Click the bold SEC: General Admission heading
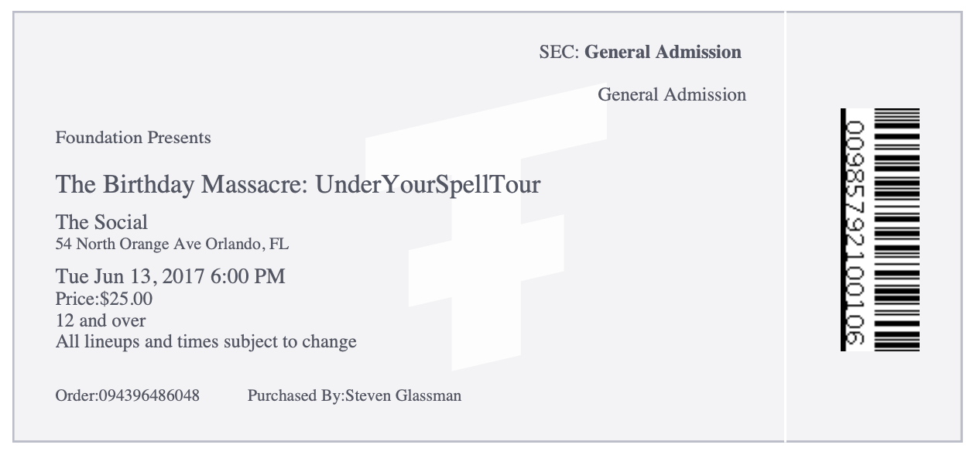The height and width of the screenshot is (455, 980). pos(640,53)
